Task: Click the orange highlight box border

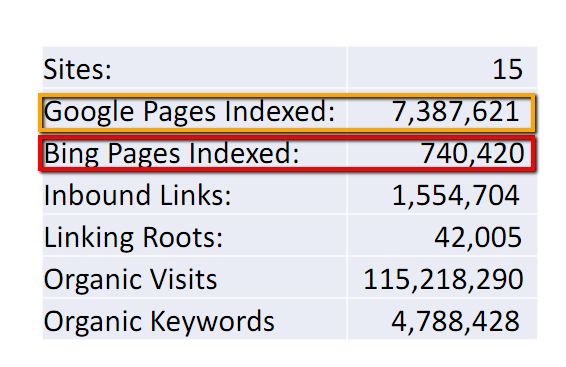Action: click(287, 95)
